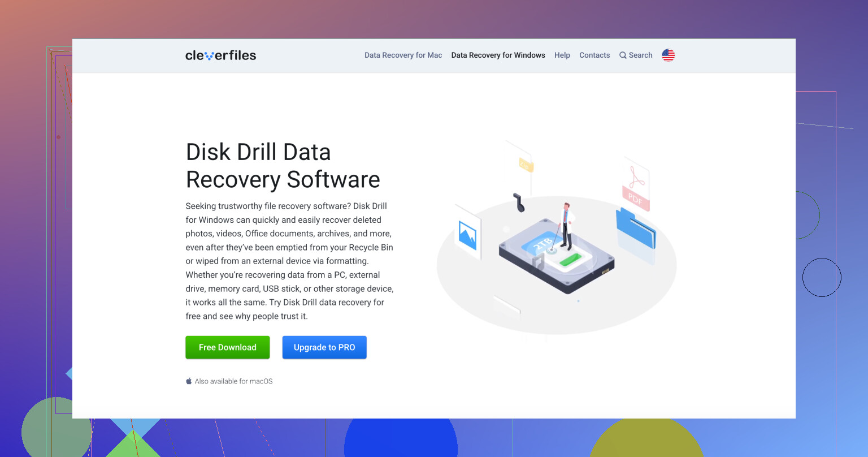Viewport: 868px width, 457px height.
Task: Open the Help menu item
Action: click(x=562, y=55)
